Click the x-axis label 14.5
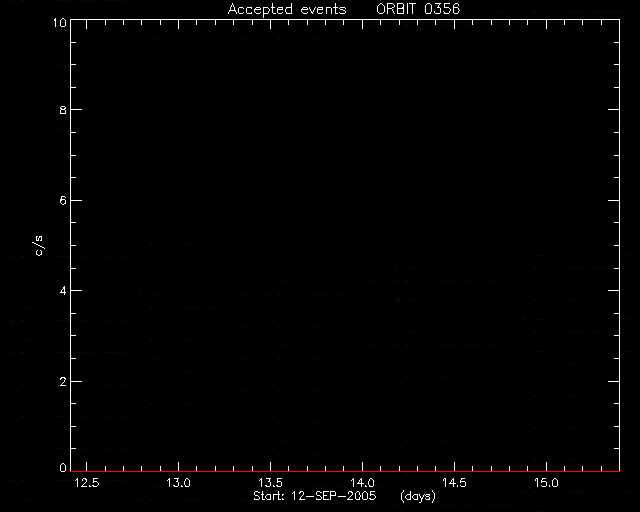The image size is (640, 512). click(454, 483)
